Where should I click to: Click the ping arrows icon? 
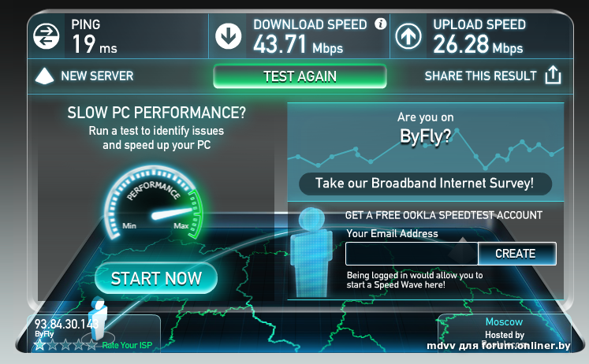pyautogui.click(x=46, y=36)
